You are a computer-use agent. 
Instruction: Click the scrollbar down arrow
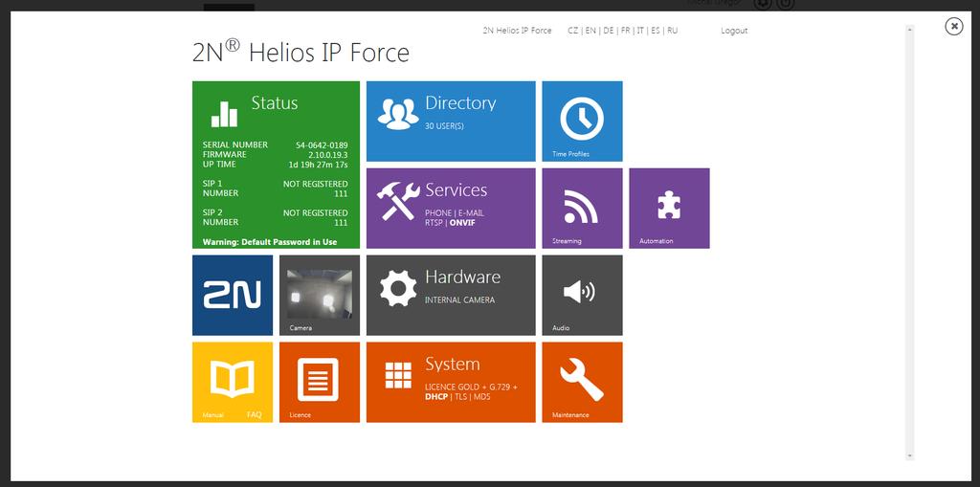910,456
